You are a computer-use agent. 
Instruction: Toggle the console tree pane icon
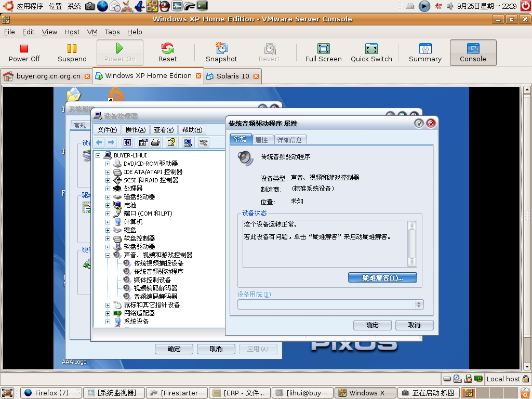click(x=127, y=142)
